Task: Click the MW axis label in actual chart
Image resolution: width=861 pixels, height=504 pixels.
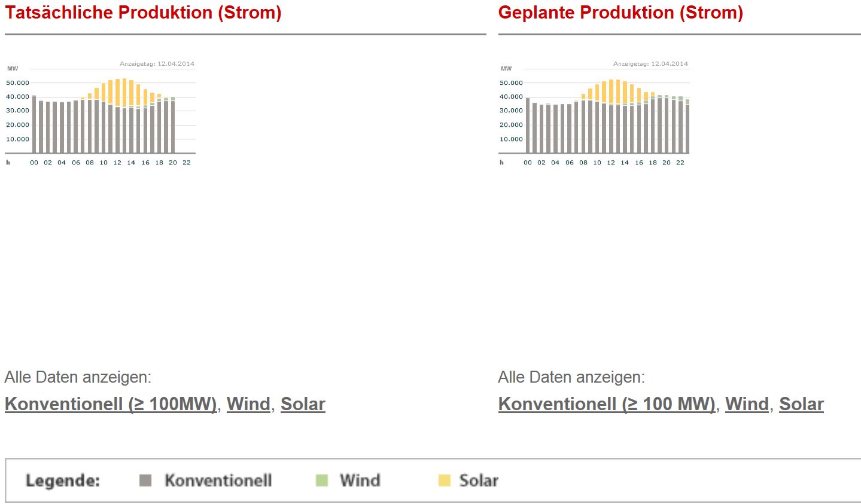Action: pos(13,69)
